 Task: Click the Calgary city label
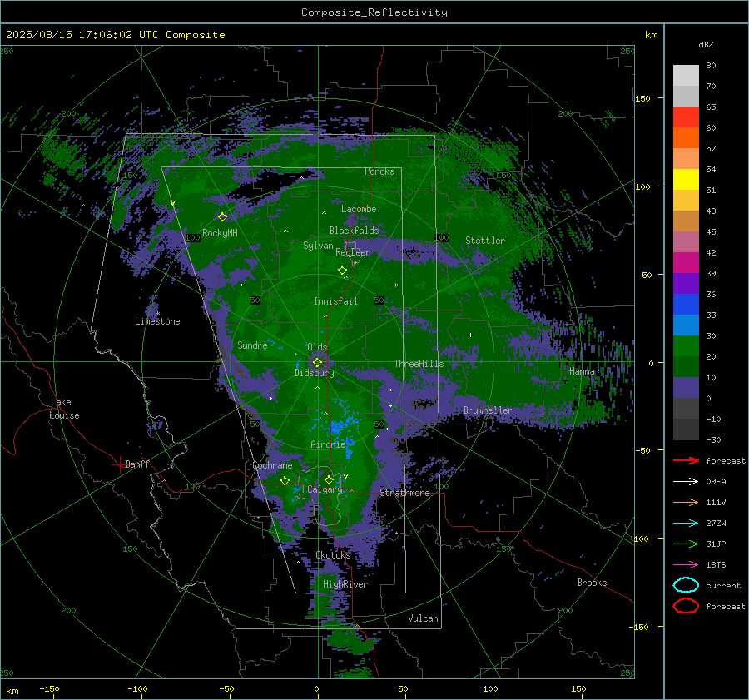coord(325,489)
